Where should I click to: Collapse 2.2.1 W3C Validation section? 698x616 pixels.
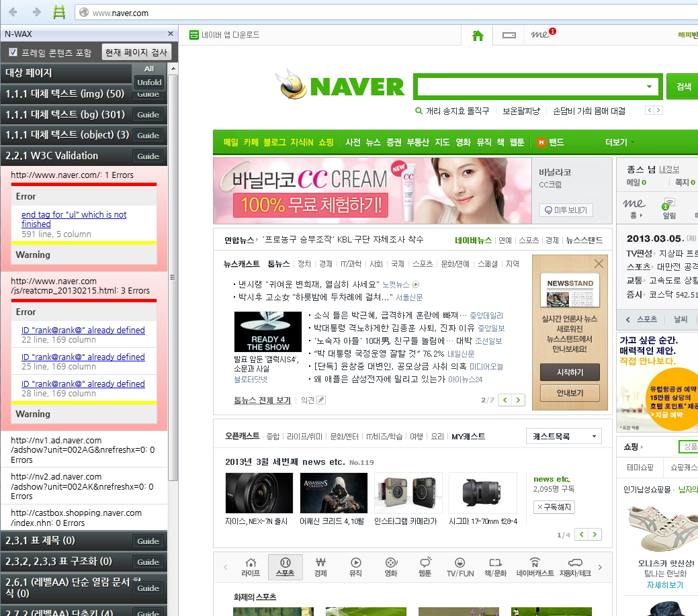tap(52, 156)
